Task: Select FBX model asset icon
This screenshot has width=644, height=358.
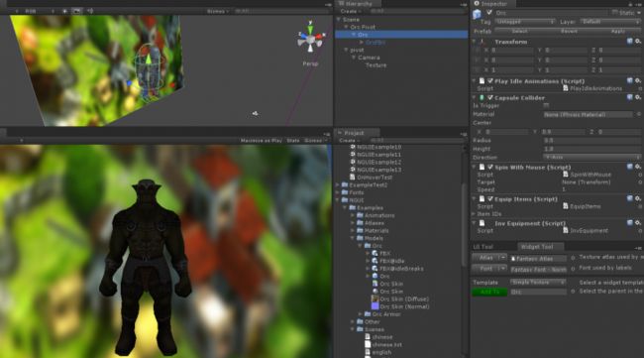Action: pos(375,254)
